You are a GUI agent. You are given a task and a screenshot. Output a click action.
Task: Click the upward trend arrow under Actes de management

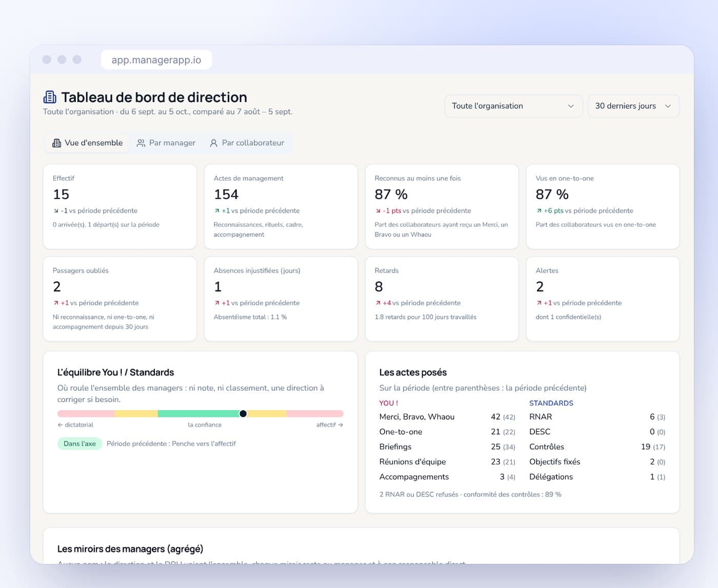point(217,211)
